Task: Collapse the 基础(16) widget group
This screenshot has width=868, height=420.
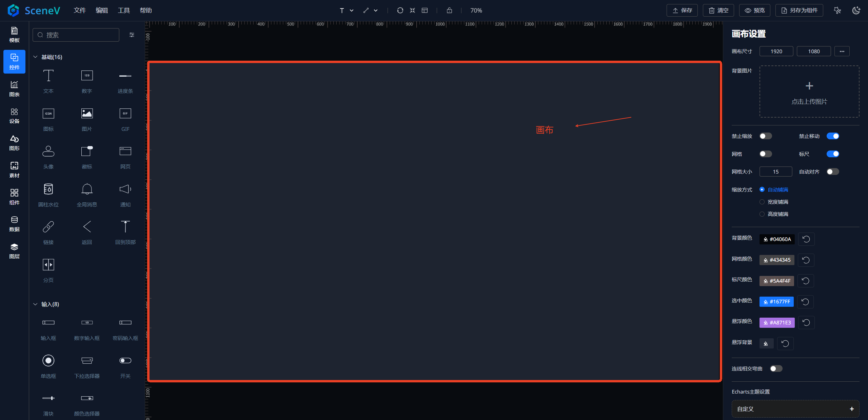Action: click(35, 57)
